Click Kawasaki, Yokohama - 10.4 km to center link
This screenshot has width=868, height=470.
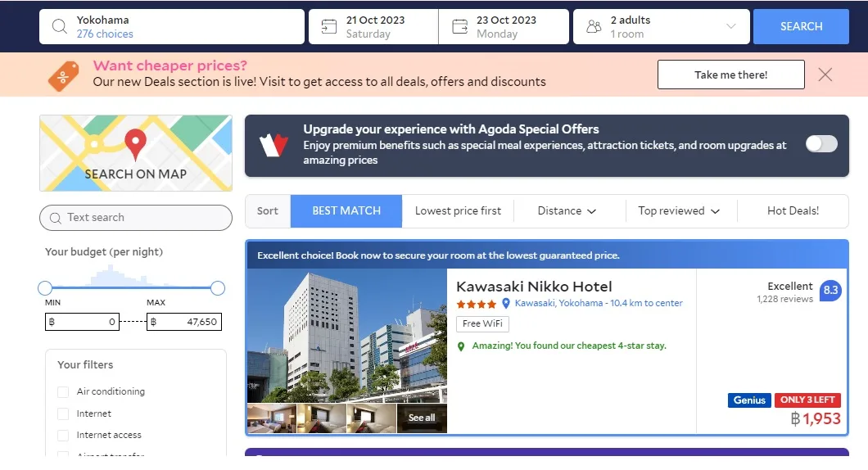pyautogui.click(x=599, y=303)
